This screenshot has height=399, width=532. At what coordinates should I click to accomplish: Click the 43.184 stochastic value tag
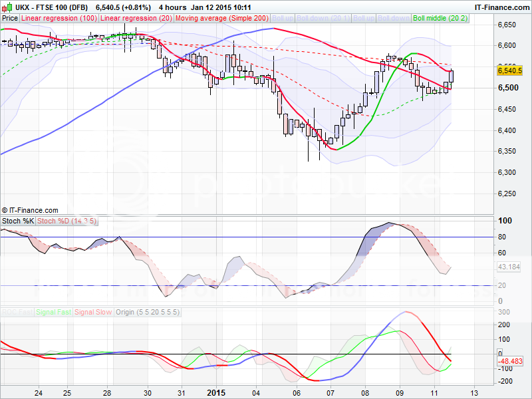(x=509, y=267)
